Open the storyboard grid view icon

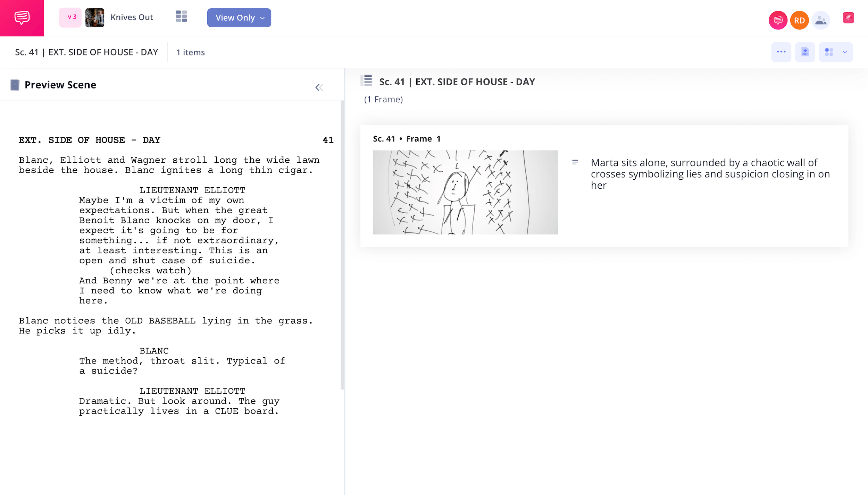click(181, 17)
